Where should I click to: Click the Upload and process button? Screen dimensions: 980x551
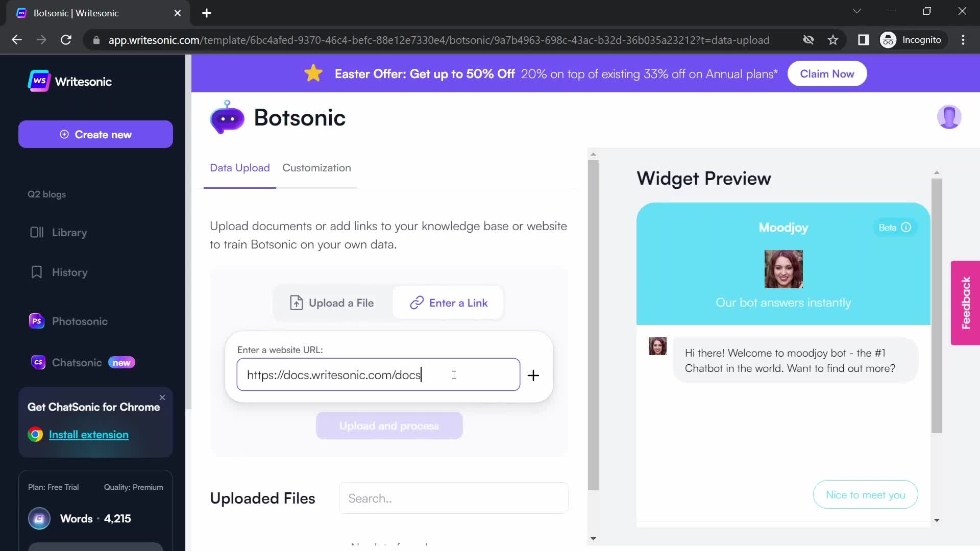[x=390, y=426]
